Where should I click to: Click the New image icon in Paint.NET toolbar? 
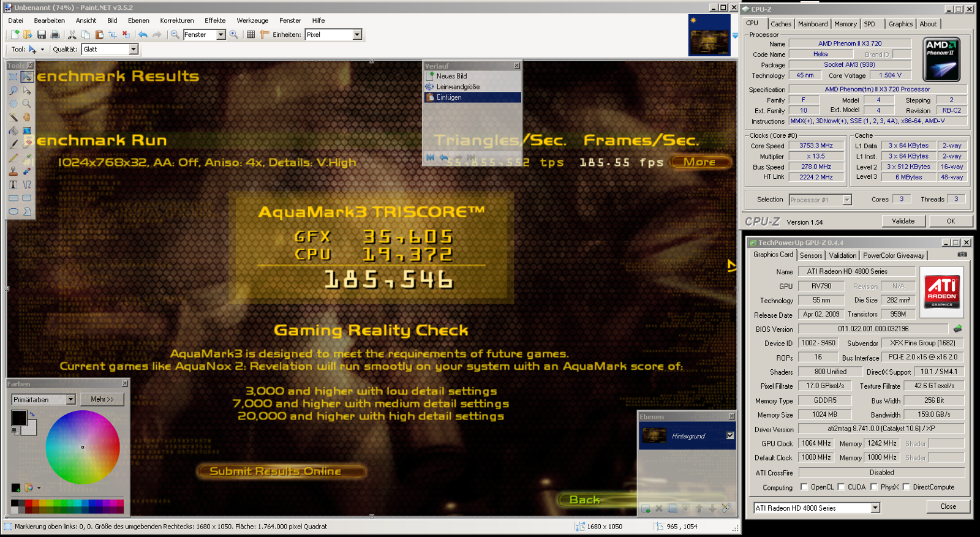coord(15,35)
